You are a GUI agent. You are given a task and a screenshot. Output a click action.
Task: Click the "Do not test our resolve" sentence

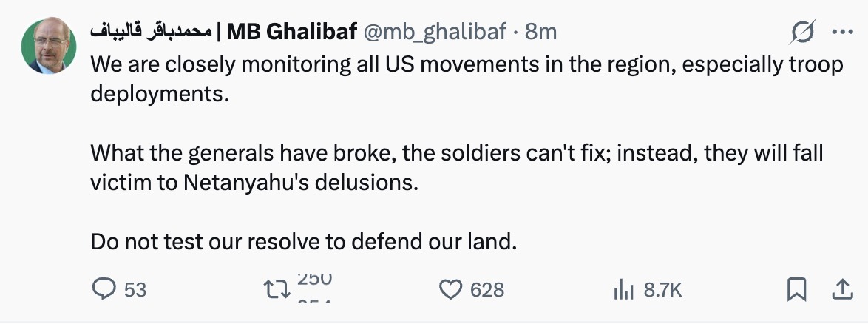tap(301, 241)
